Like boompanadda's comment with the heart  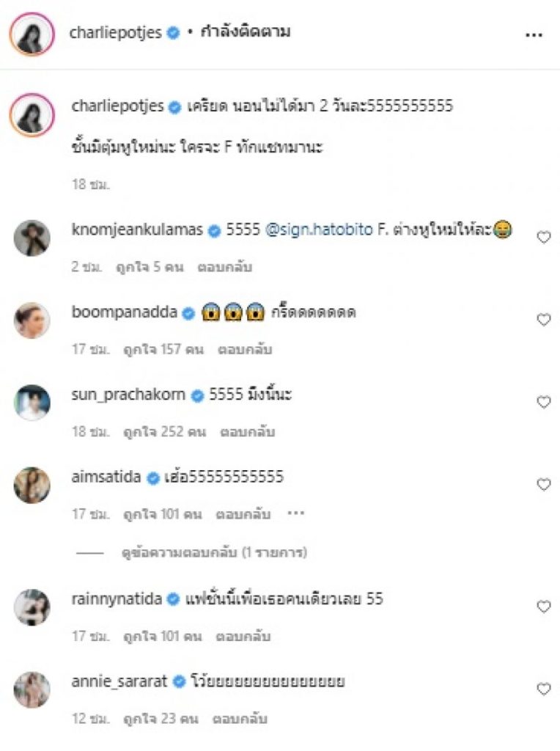(544, 320)
